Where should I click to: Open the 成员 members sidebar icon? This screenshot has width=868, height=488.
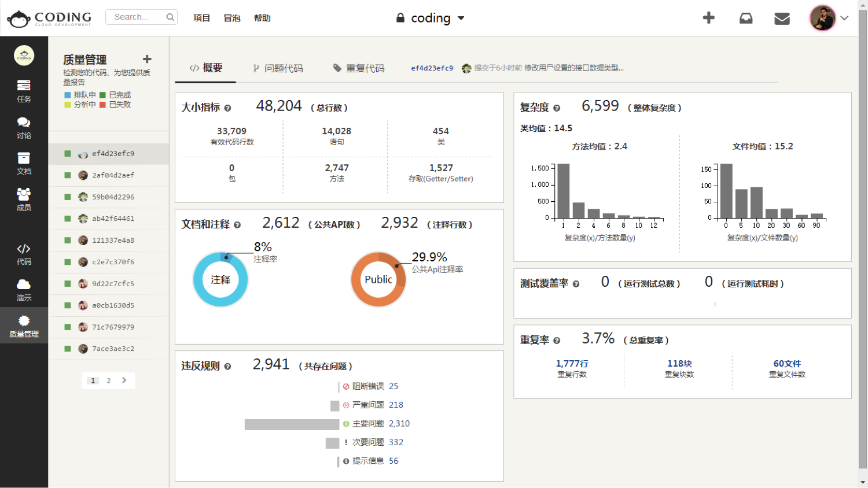click(24, 199)
